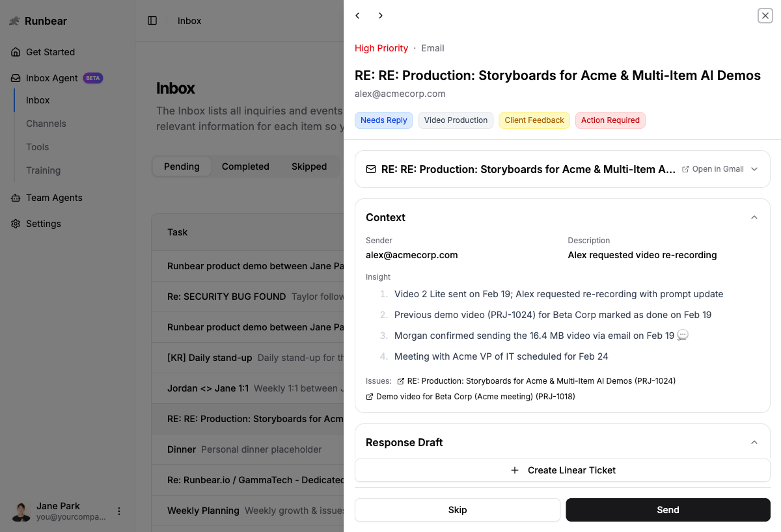Open Settings from the sidebar
Screen dimensions: 781x532
point(43,224)
